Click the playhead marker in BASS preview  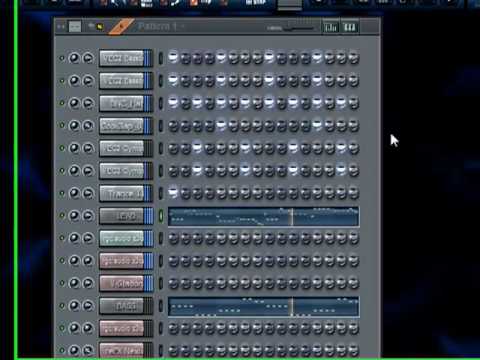click(292, 306)
